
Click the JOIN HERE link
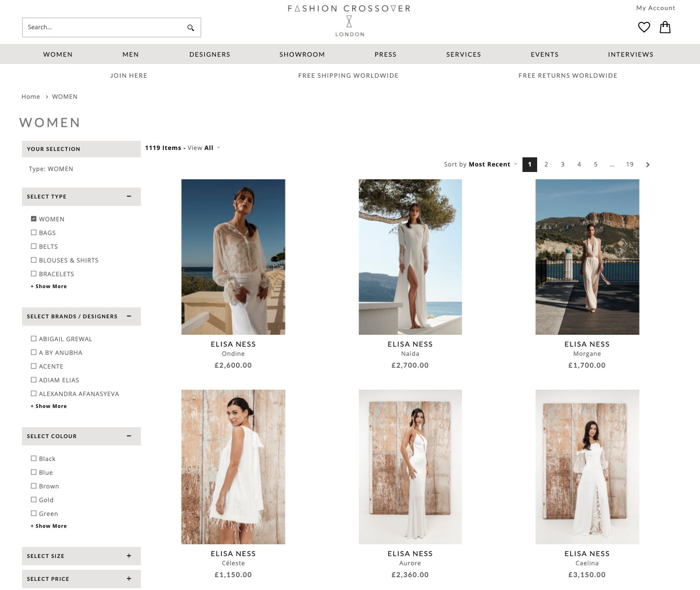click(129, 75)
